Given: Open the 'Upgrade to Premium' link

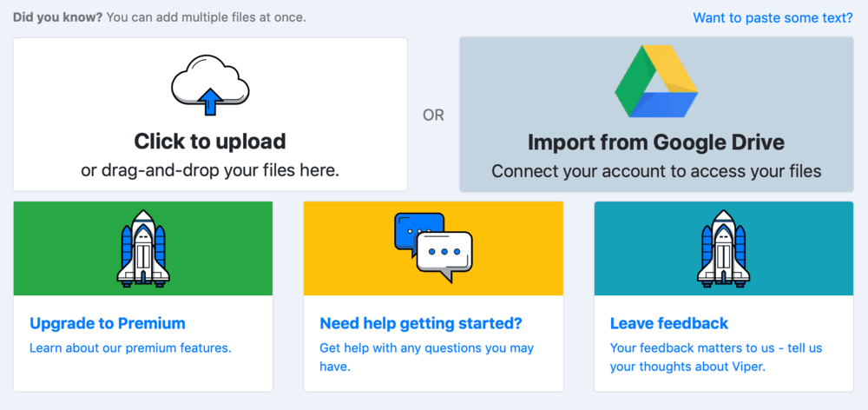Looking at the screenshot, I should tap(108, 323).
